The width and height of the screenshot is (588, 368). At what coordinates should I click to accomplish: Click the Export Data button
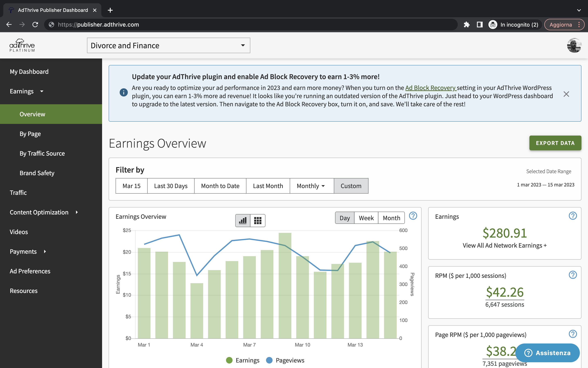tap(555, 143)
